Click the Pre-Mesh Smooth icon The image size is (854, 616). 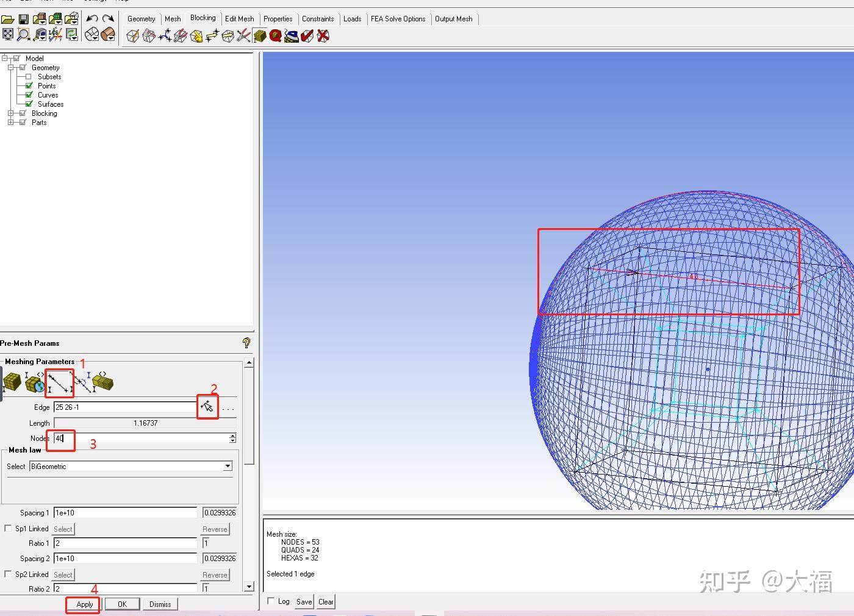point(291,37)
